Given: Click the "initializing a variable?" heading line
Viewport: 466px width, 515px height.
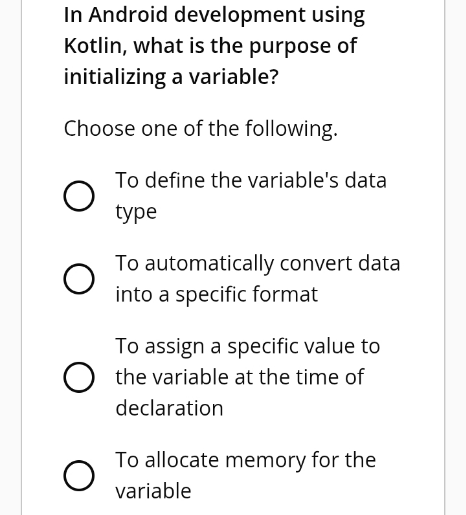Looking at the screenshot, I should (x=171, y=77).
